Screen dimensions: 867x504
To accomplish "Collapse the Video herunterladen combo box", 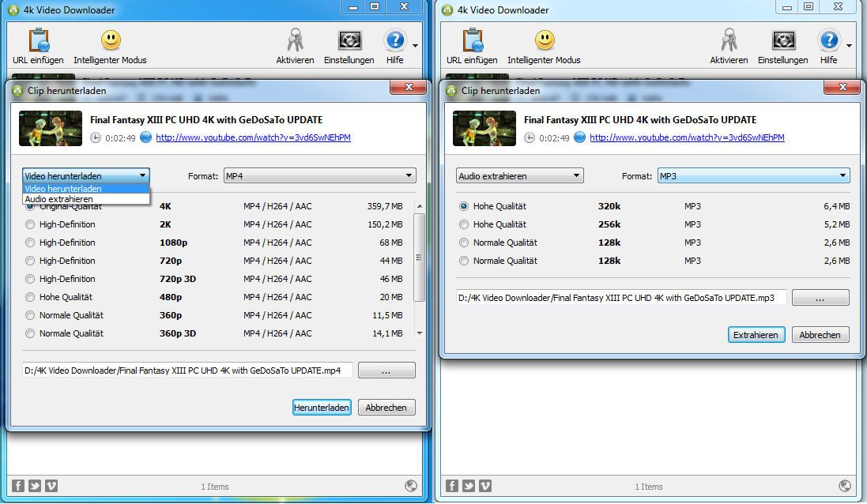I will 85,175.
